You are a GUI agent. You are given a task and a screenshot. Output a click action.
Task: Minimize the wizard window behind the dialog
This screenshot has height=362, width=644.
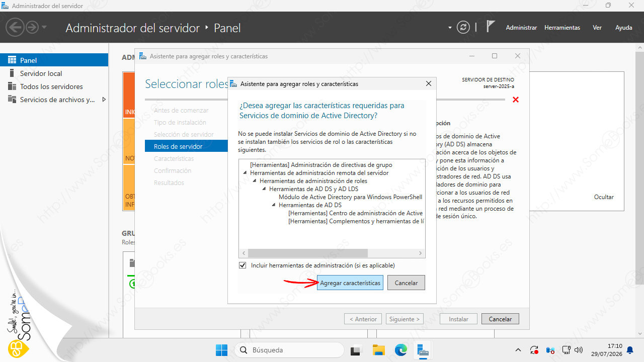472,56
